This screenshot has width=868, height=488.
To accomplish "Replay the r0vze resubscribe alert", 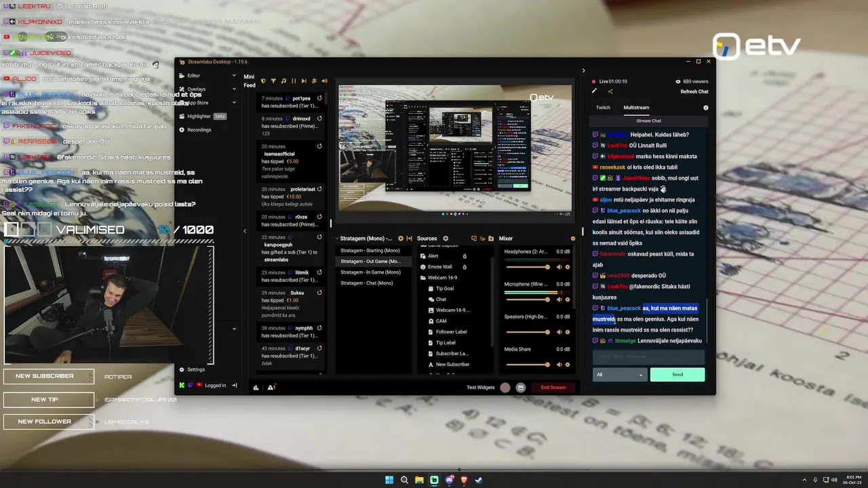I will [319, 217].
